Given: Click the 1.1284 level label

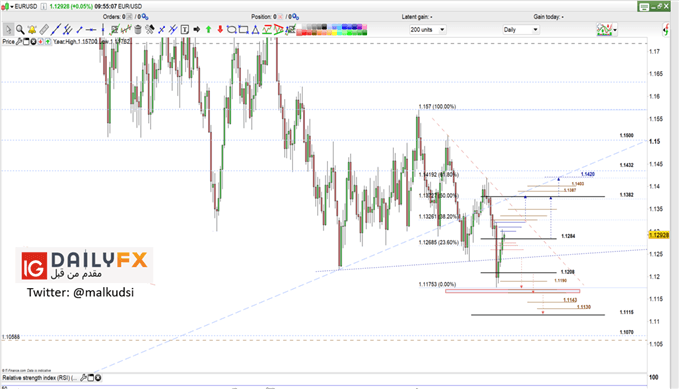Looking at the screenshot, I should (568, 236).
